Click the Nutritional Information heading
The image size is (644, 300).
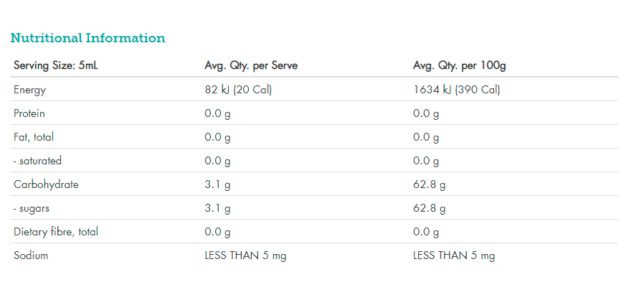pos(87,38)
